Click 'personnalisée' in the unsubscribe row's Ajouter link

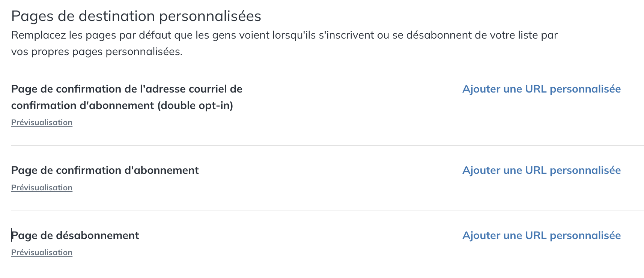[585, 236]
